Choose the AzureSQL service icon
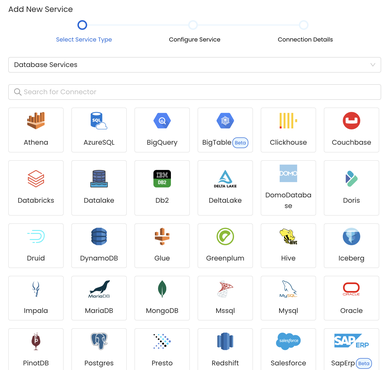Screen dimensions: 386x370 (99, 121)
